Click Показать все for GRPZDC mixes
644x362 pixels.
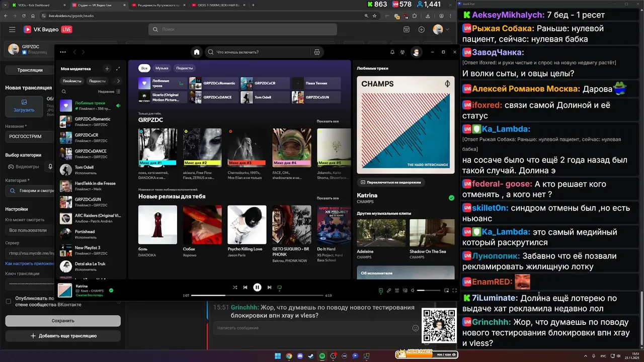pyautogui.click(x=328, y=121)
